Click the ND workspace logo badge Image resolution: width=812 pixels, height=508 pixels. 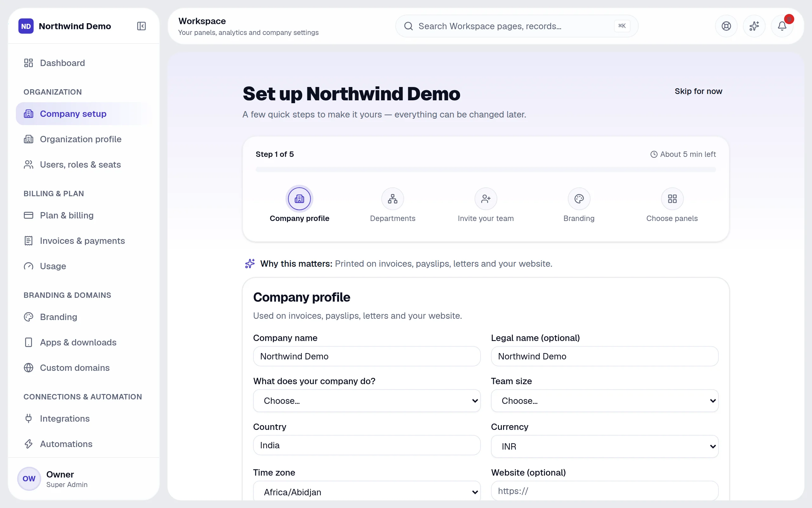26,26
